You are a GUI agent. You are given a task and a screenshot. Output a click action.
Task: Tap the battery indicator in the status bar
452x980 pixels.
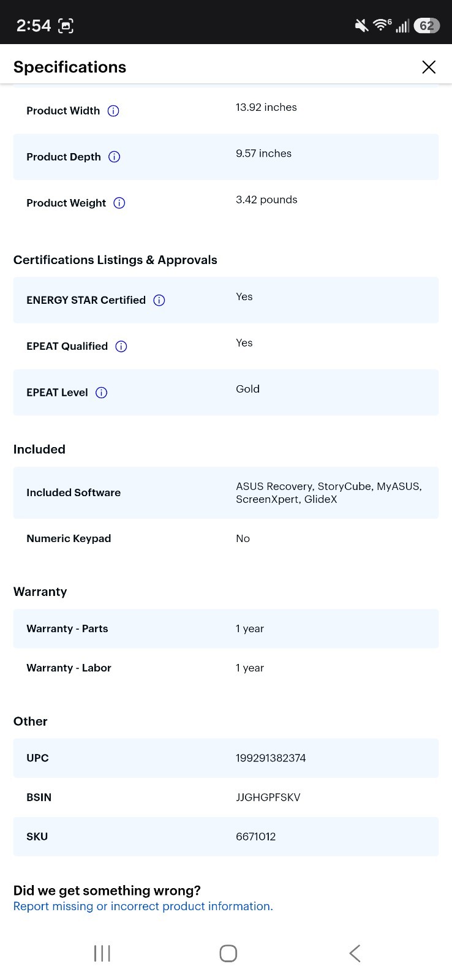[x=427, y=26]
